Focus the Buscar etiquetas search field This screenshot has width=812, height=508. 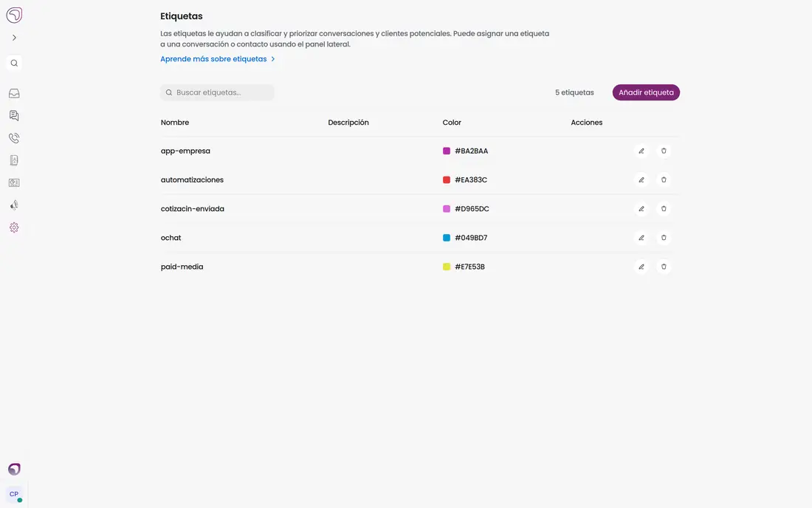(217, 93)
